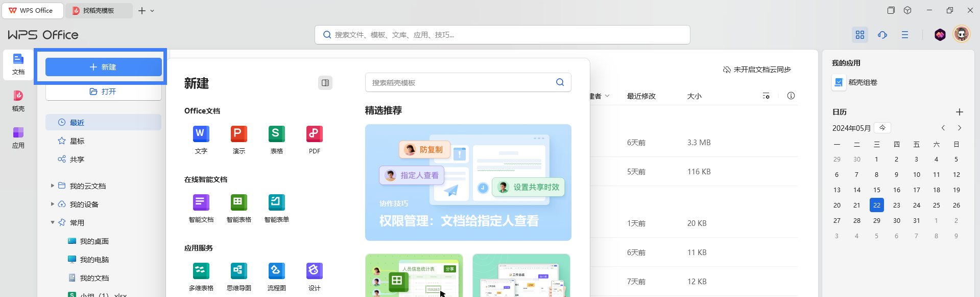Create a new PDF file
Image resolution: width=980 pixels, height=297 pixels.
coord(315,140)
